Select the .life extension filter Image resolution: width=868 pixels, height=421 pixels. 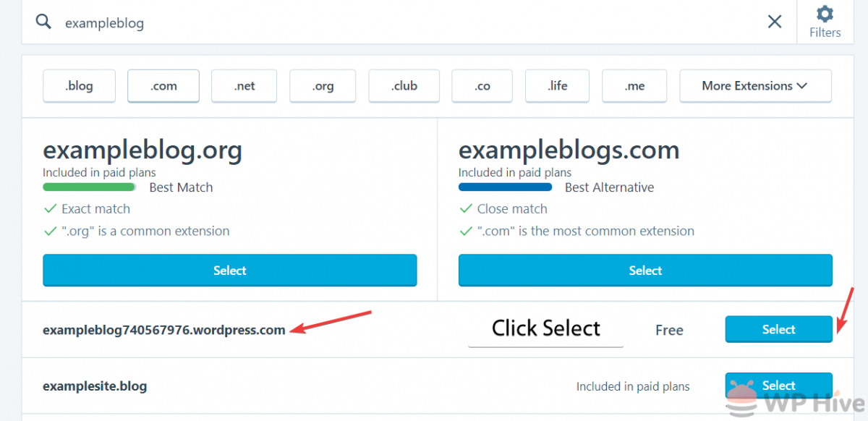pos(557,85)
